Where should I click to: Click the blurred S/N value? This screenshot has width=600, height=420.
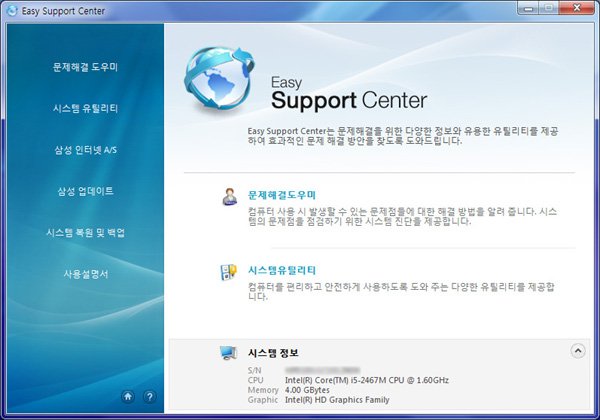pyautogui.click(x=322, y=370)
